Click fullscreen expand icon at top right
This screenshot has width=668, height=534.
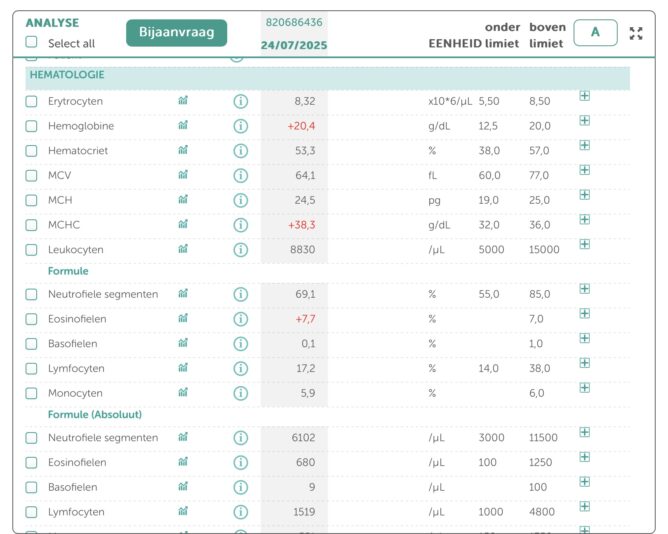636,33
